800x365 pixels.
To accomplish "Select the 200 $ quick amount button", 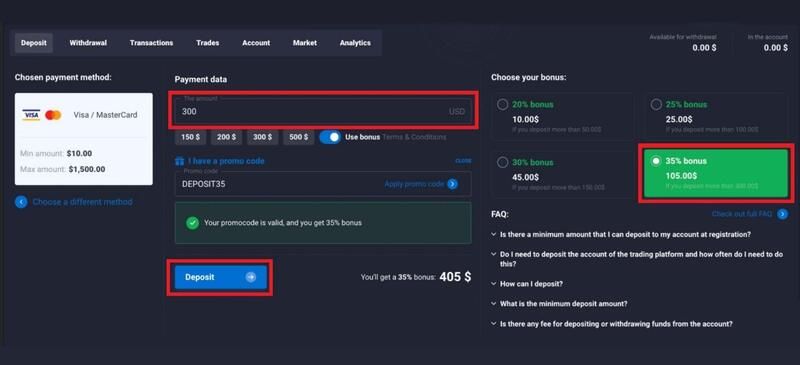I will click(227, 137).
